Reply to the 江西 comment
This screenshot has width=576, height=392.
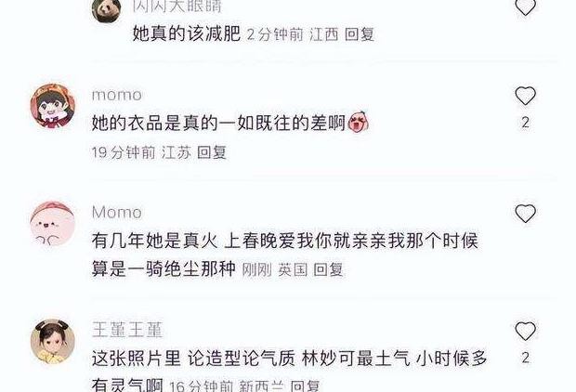point(360,34)
